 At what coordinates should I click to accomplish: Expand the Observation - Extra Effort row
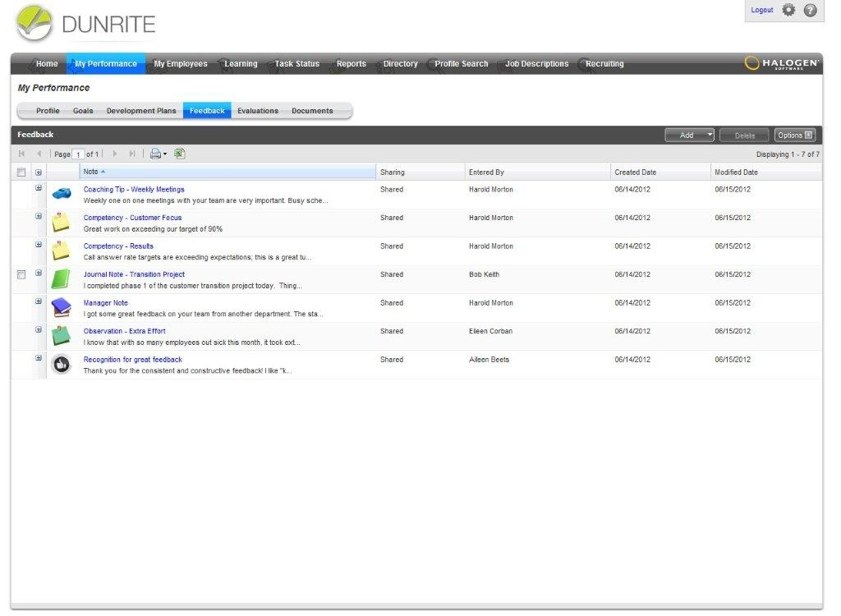click(39, 329)
